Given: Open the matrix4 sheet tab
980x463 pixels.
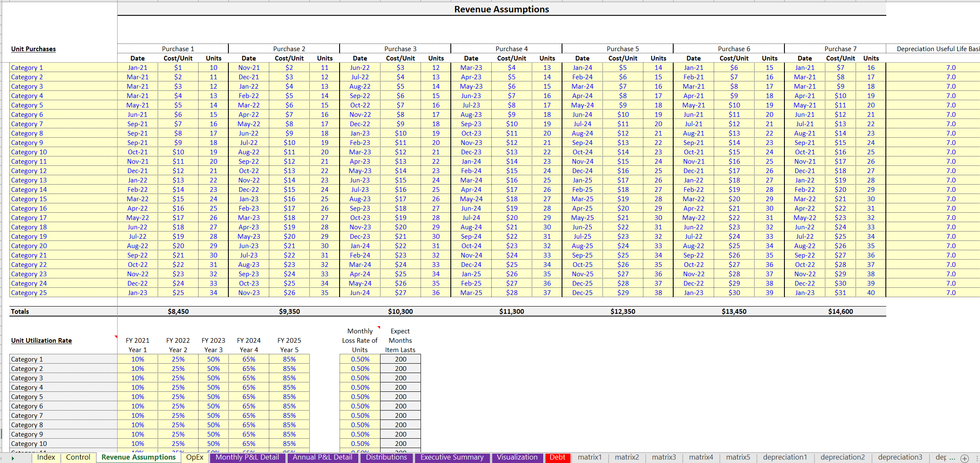Looking at the screenshot, I should 701,457.
